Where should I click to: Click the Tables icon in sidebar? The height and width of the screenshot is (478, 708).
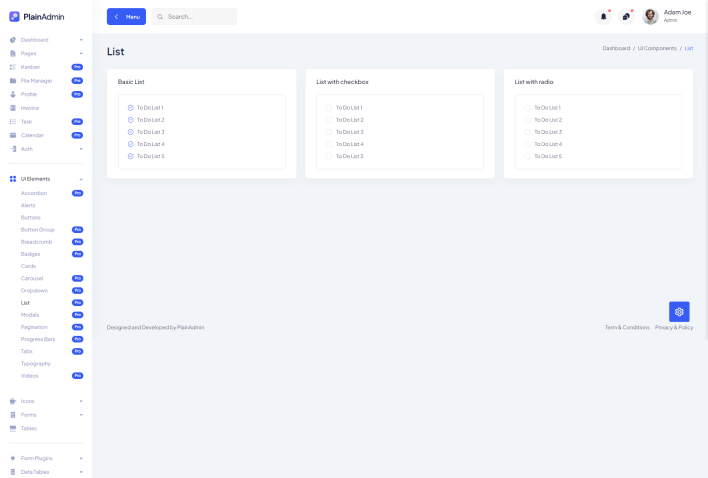coord(13,428)
